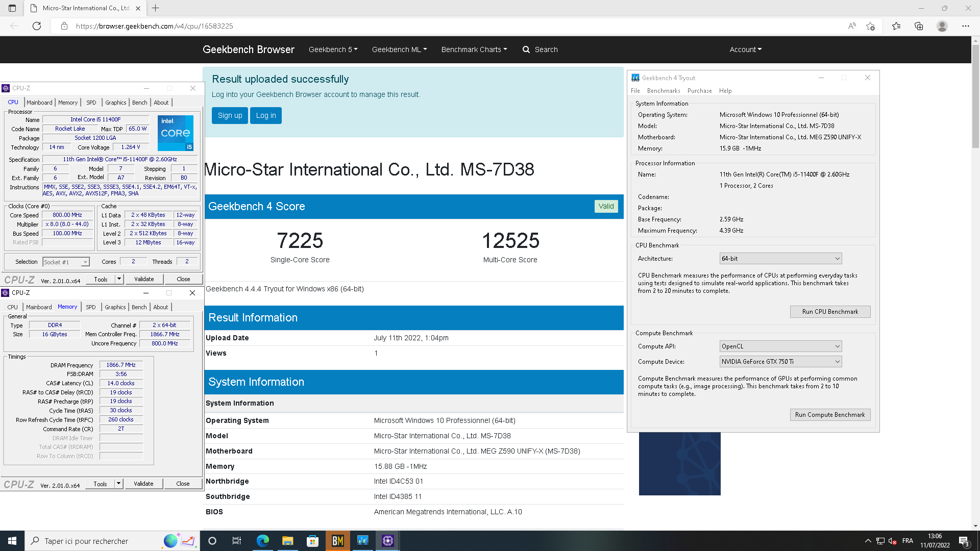
Task: Switch to CPU-Z app on taskbar
Action: click(387, 541)
